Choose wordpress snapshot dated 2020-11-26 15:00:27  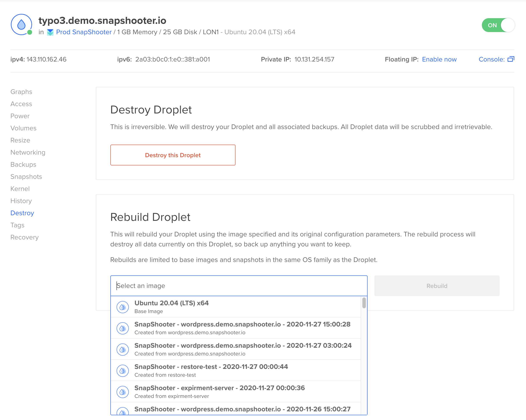(x=242, y=409)
